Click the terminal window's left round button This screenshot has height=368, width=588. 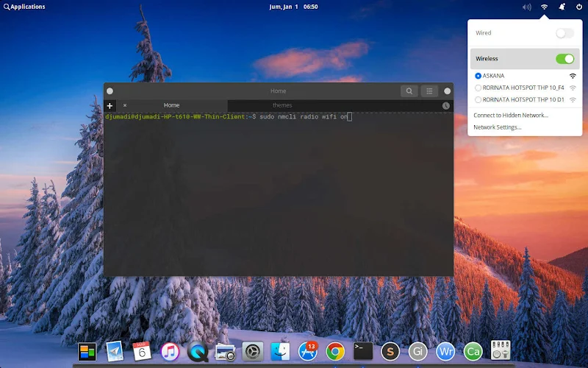(110, 91)
